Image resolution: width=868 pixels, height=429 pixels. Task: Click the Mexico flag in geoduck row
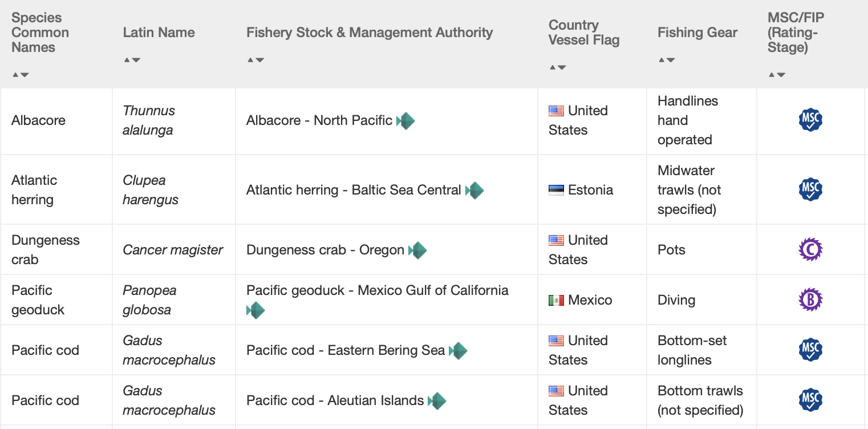tap(556, 300)
